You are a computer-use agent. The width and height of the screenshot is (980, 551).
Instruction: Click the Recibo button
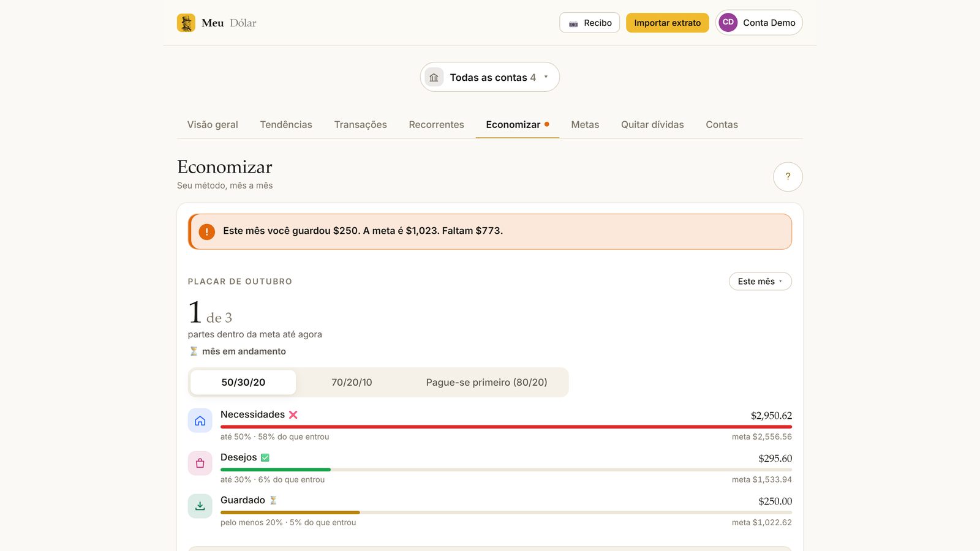(590, 23)
